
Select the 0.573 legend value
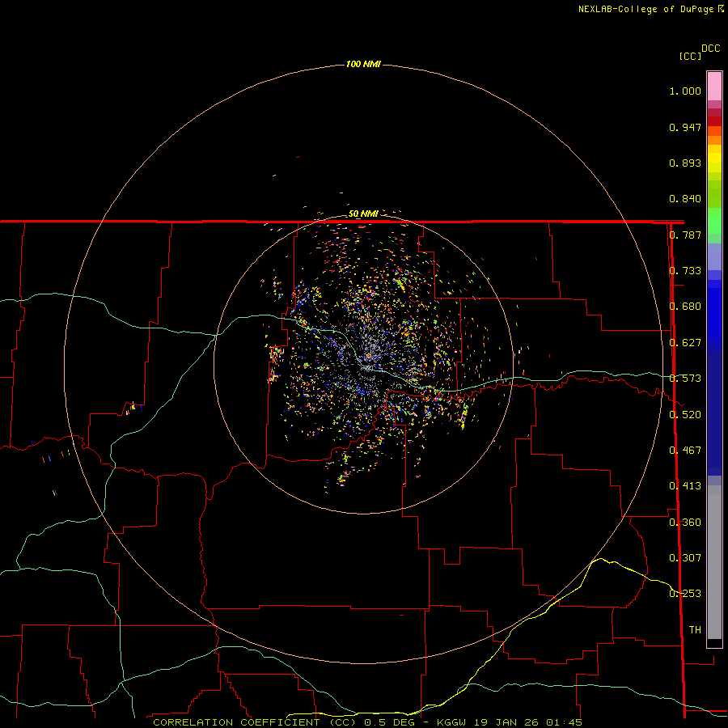coord(685,379)
